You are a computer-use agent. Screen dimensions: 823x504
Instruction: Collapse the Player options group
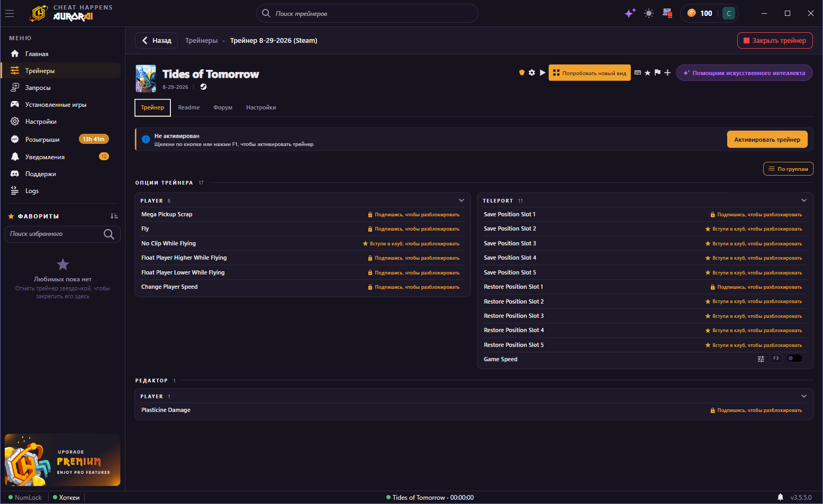coord(462,200)
